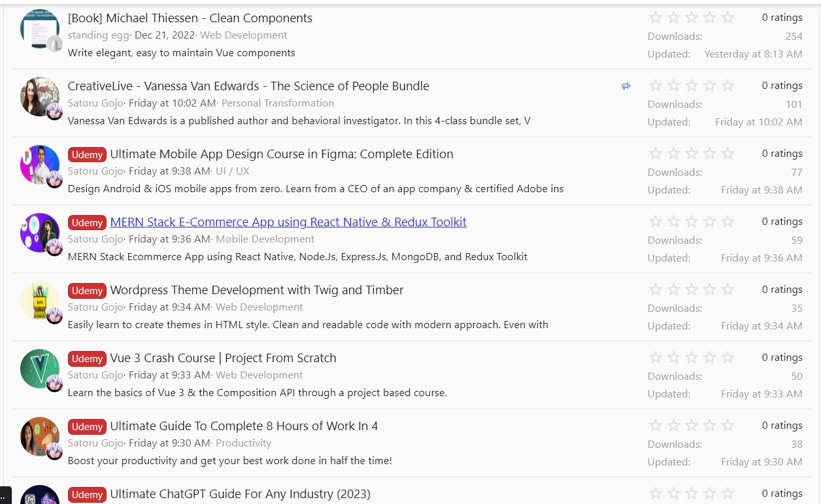The image size is (821, 504).
Task: Click the Udemy badge before Ultimate Mobile App Design
Action: coord(87,155)
